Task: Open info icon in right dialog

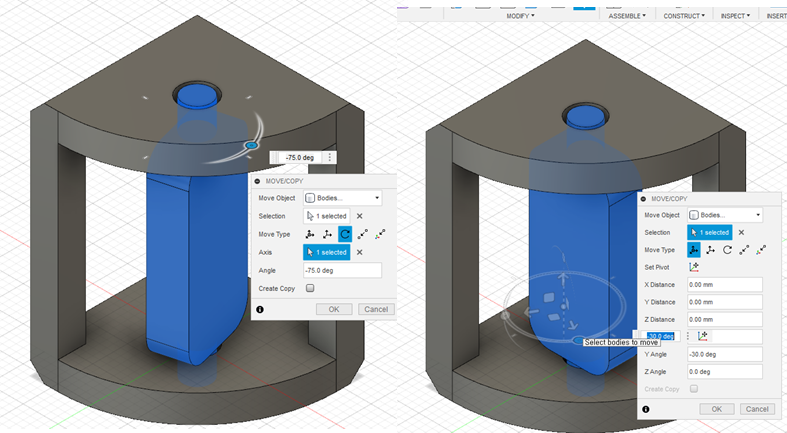Action: (645, 409)
